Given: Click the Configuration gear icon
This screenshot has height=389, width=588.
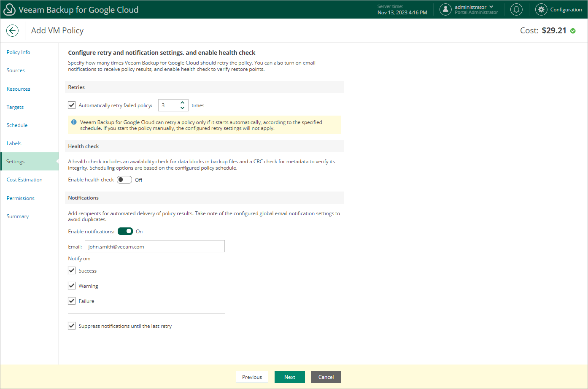Looking at the screenshot, I should [541, 9].
